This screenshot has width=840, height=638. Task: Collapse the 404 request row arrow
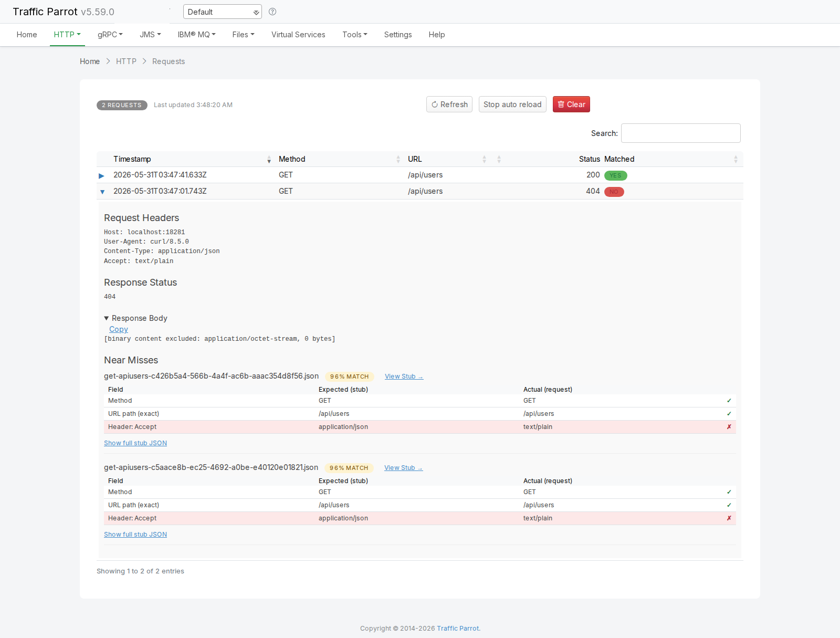[x=102, y=192]
